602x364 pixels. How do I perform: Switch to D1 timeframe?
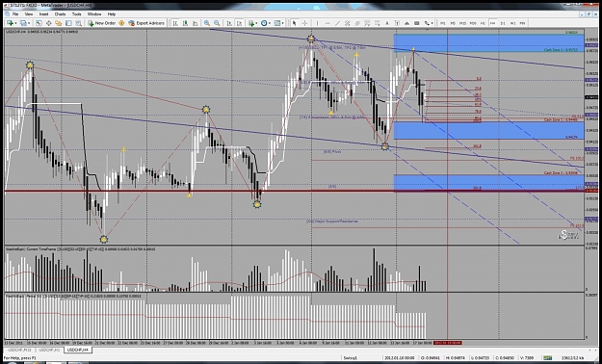point(503,23)
